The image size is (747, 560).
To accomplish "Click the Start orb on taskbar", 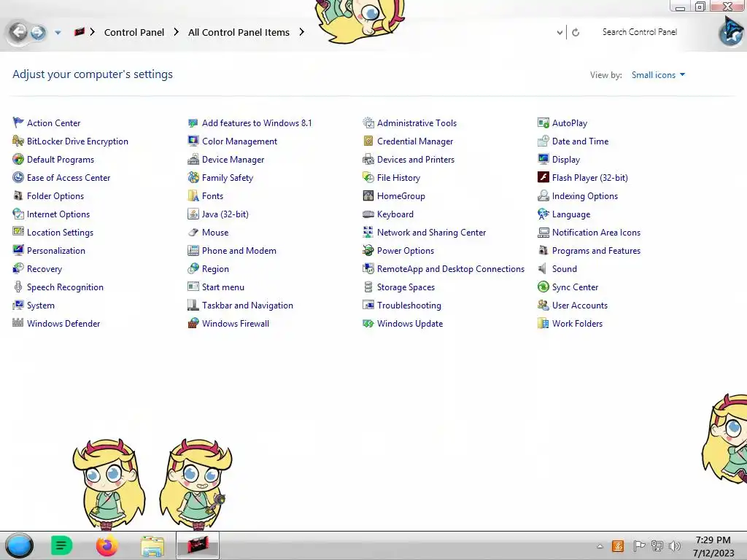I will coord(20,545).
